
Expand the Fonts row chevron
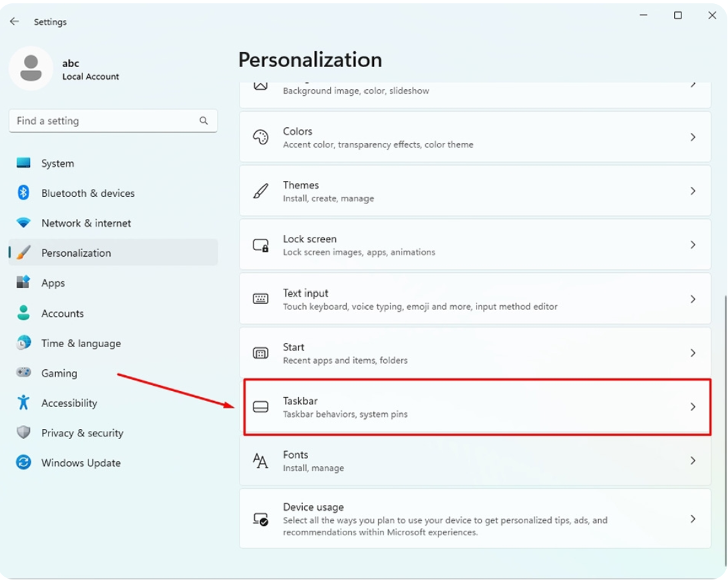[693, 460]
